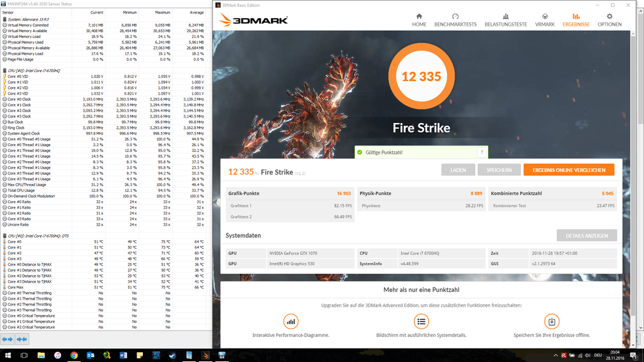Click the Laden button

(x=458, y=170)
